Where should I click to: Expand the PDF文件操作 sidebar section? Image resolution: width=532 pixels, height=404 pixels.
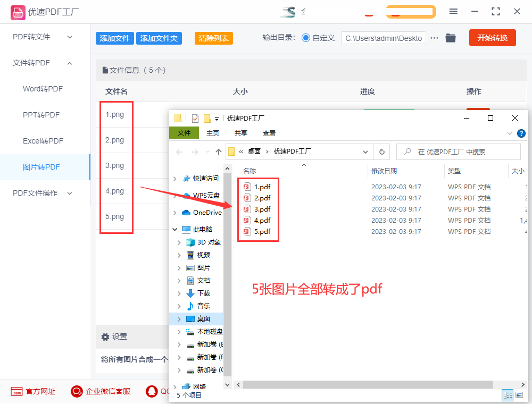pos(70,193)
